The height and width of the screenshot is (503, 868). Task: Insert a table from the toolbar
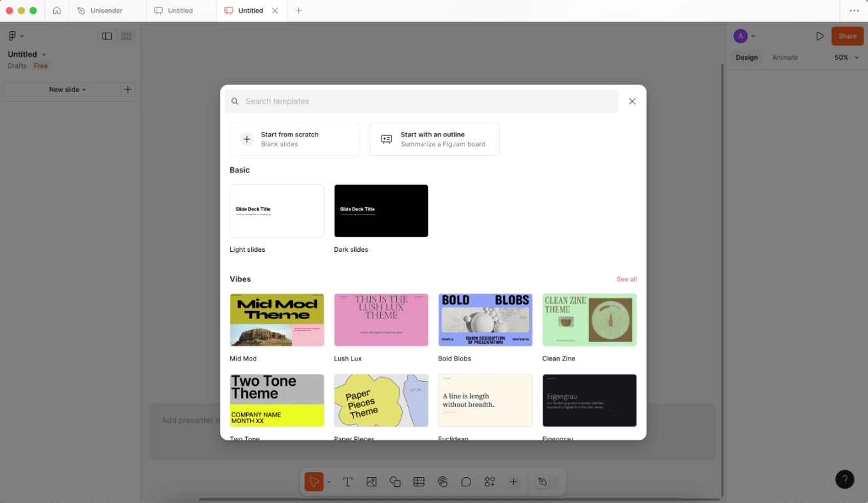419,482
